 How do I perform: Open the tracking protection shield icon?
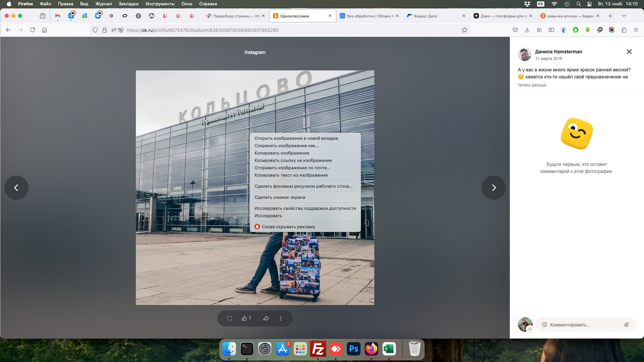(95, 30)
